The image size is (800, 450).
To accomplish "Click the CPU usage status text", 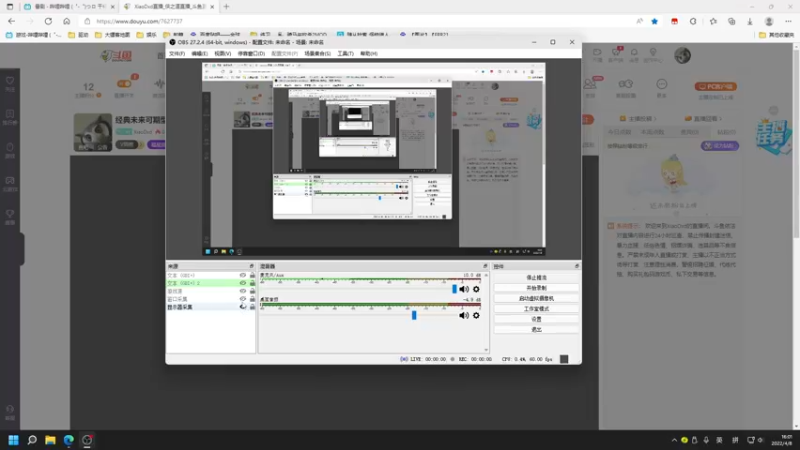I will [x=527, y=359].
